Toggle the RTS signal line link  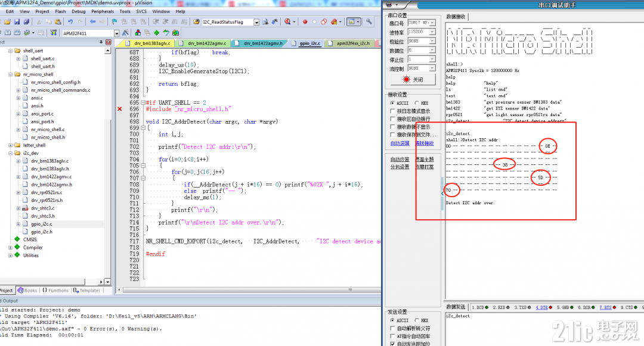(605, 307)
